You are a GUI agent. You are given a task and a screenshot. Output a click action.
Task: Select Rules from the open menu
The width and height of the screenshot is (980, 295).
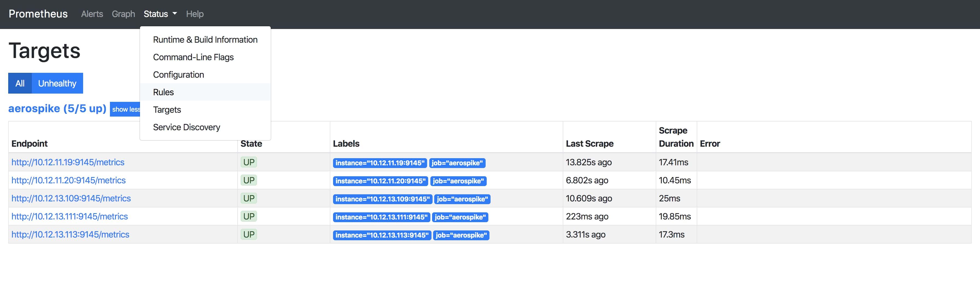pyautogui.click(x=163, y=92)
